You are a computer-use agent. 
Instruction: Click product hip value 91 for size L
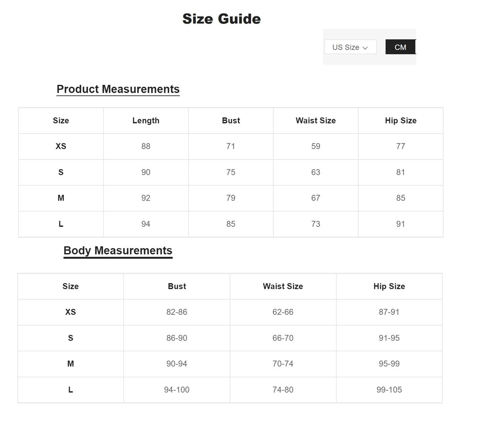tap(400, 224)
